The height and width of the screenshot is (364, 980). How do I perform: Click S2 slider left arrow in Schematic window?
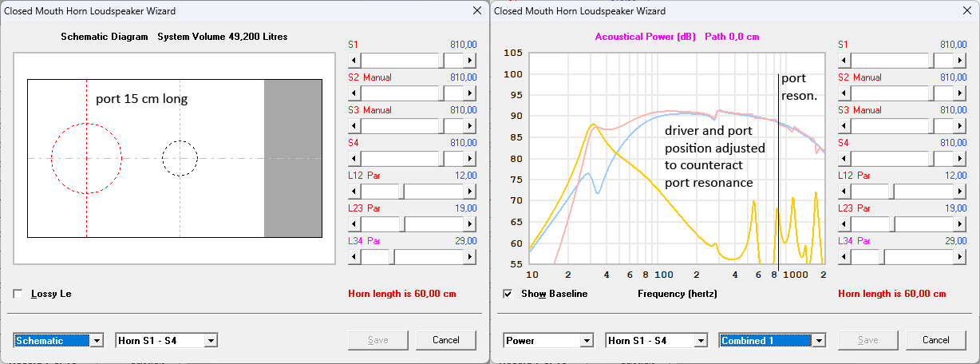pyautogui.click(x=356, y=93)
